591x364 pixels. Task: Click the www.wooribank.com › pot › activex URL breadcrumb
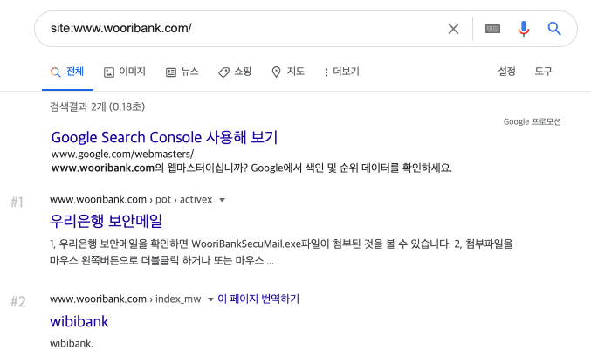(x=131, y=200)
